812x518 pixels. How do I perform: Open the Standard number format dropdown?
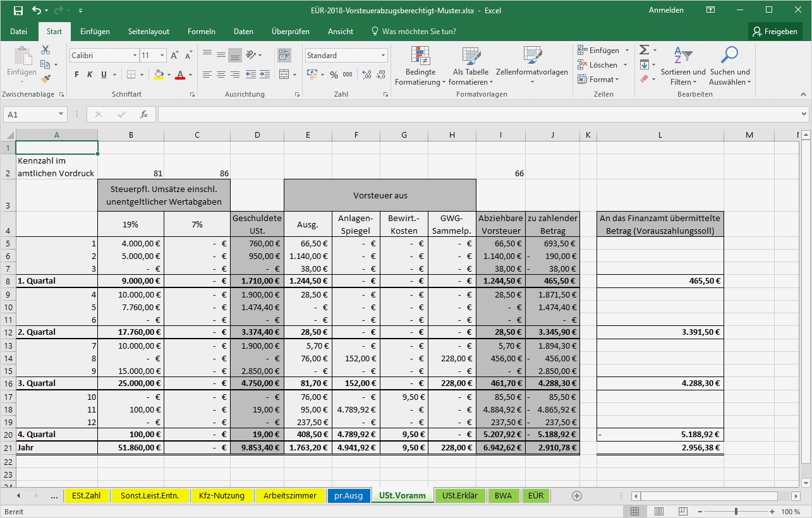coord(346,55)
